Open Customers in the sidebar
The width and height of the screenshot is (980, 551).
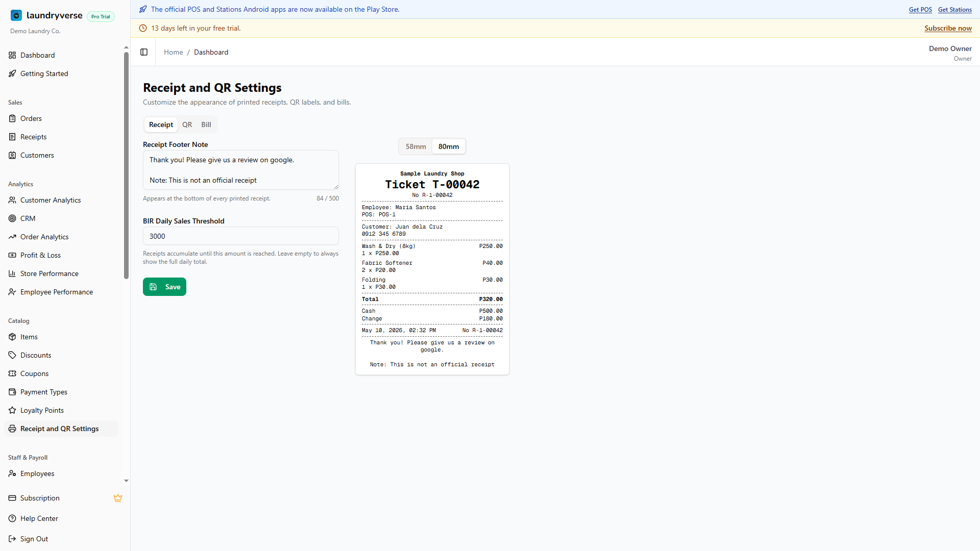(x=61, y=155)
